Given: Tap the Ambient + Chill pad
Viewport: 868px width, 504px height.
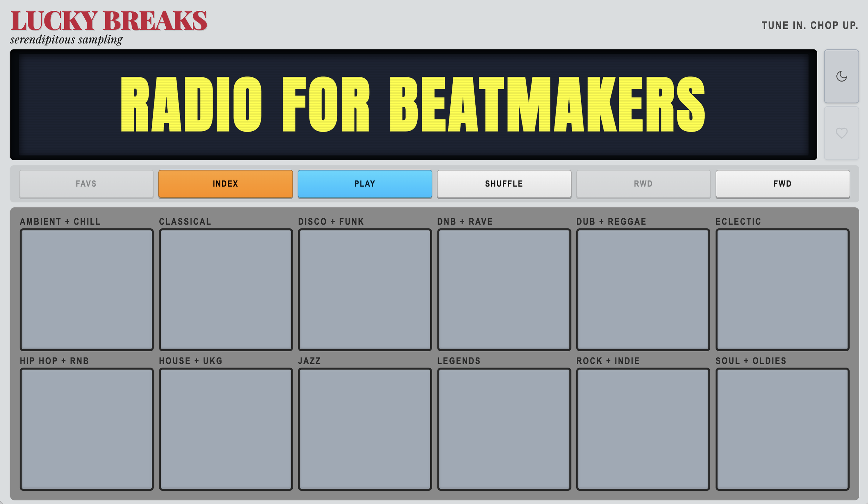Looking at the screenshot, I should tap(86, 289).
